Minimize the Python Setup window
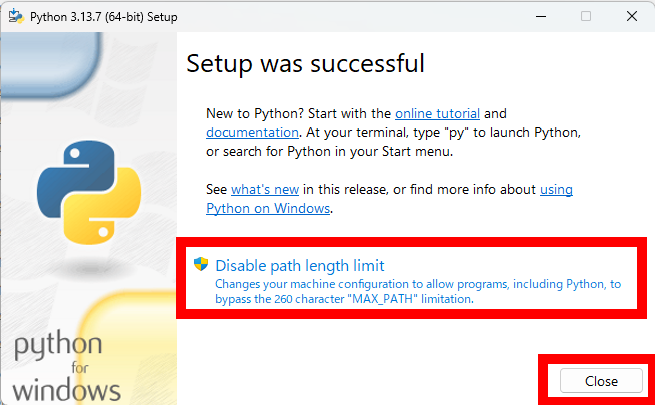Viewport: 655px width, 405px height. pyautogui.click(x=541, y=16)
